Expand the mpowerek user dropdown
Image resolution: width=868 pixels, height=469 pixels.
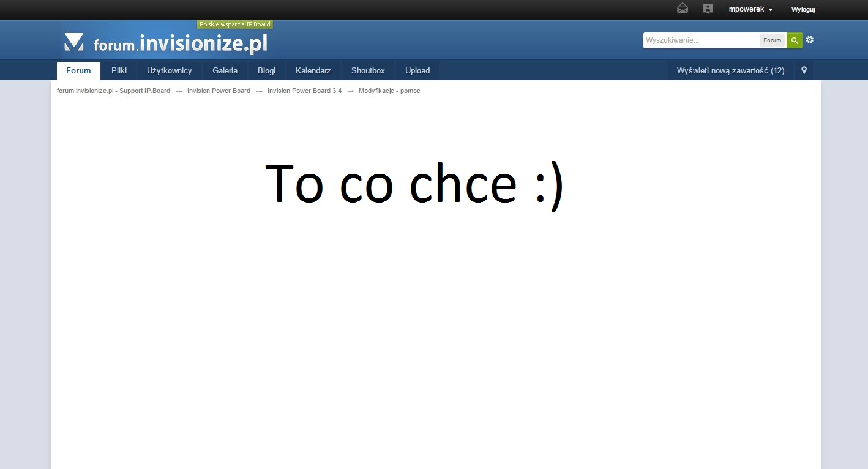click(x=750, y=9)
